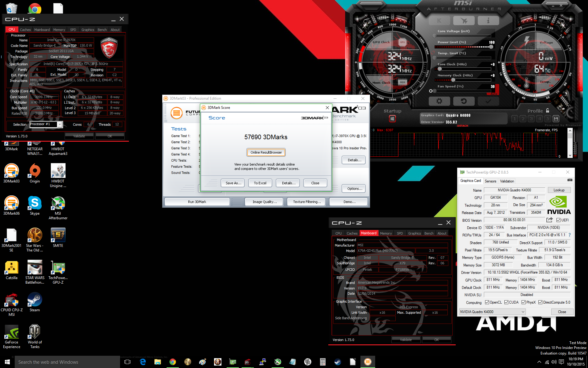Toggle Auto fan speed in Afterburner
This screenshot has height=368, width=588.
[494, 94]
